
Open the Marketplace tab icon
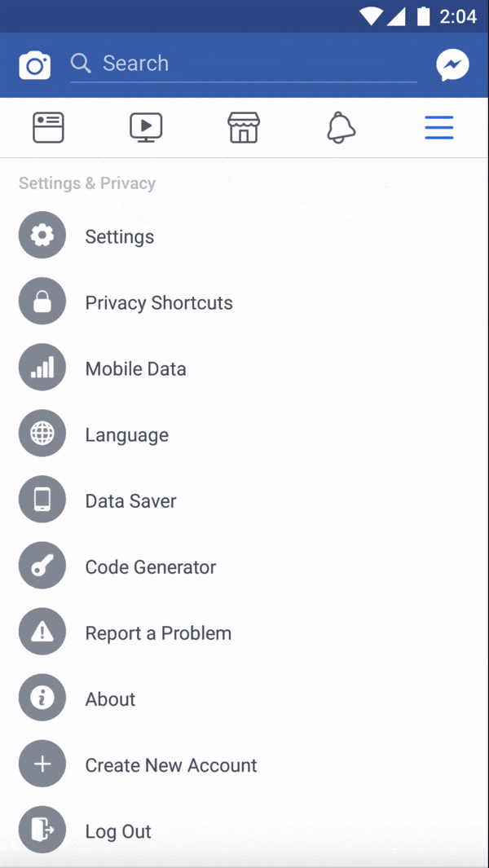[244, 128]
